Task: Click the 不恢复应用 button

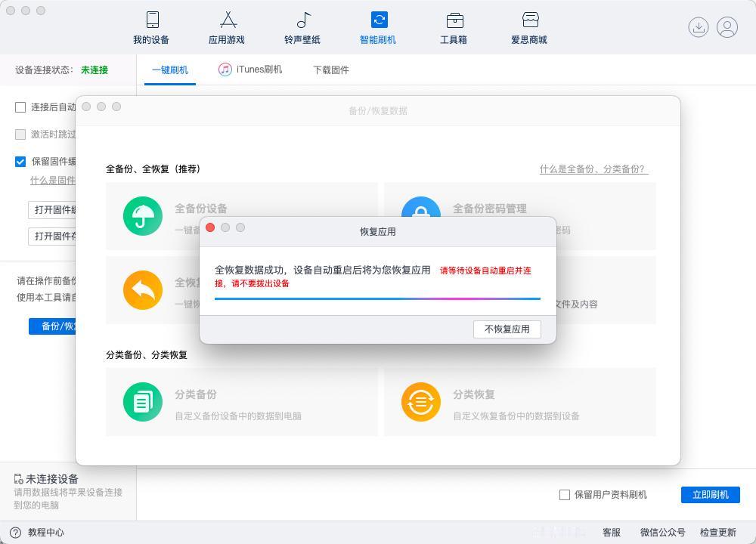Action: tap(507, 329)
